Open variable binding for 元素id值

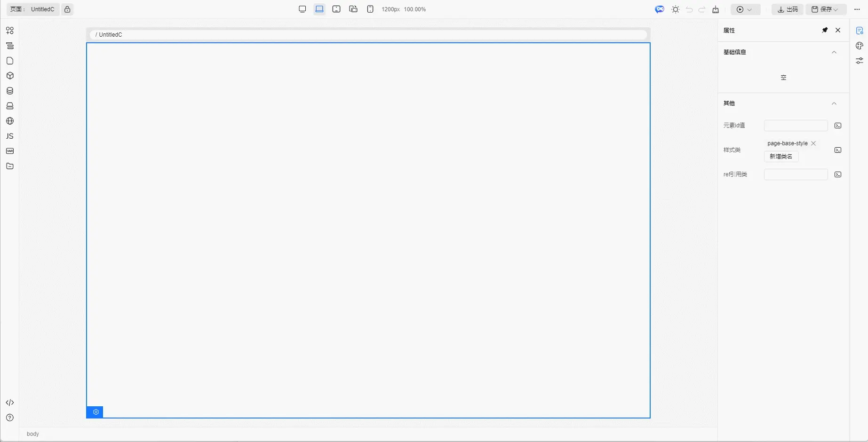(838, 126)
